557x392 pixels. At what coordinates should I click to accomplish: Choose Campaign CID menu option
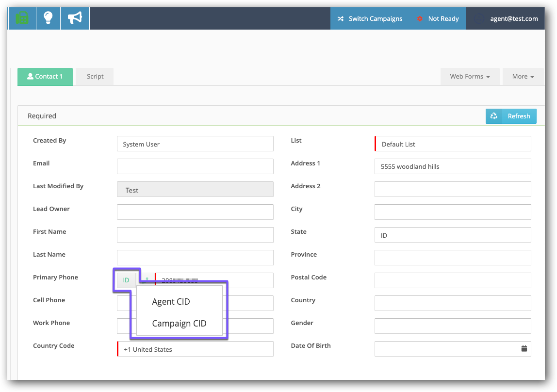click(x=179, y=324)
